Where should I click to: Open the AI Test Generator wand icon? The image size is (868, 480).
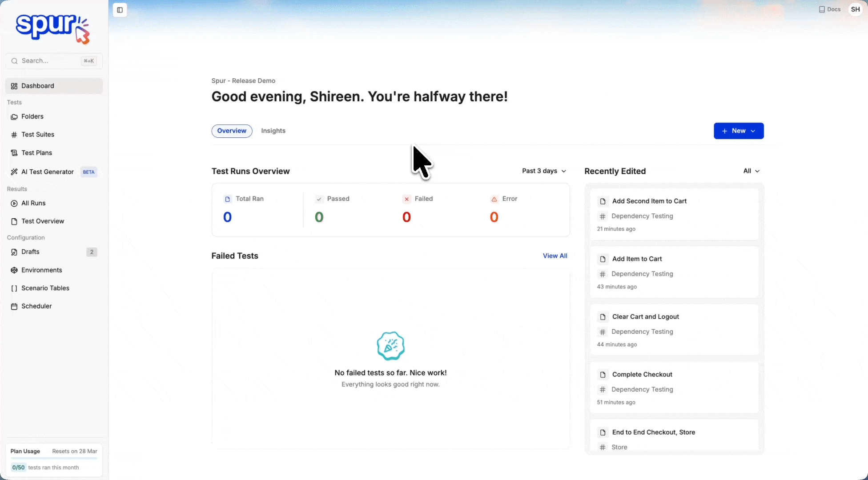coord(14,172)
